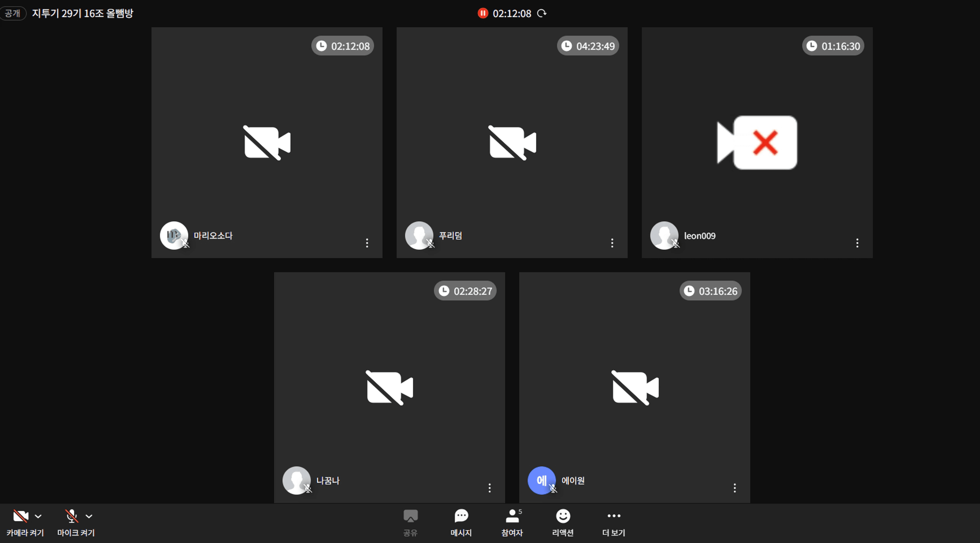The image size is (980, 543).
Task: Open three-dot menu on 마리오소다 tile
Action: click(x=367, y=243)
